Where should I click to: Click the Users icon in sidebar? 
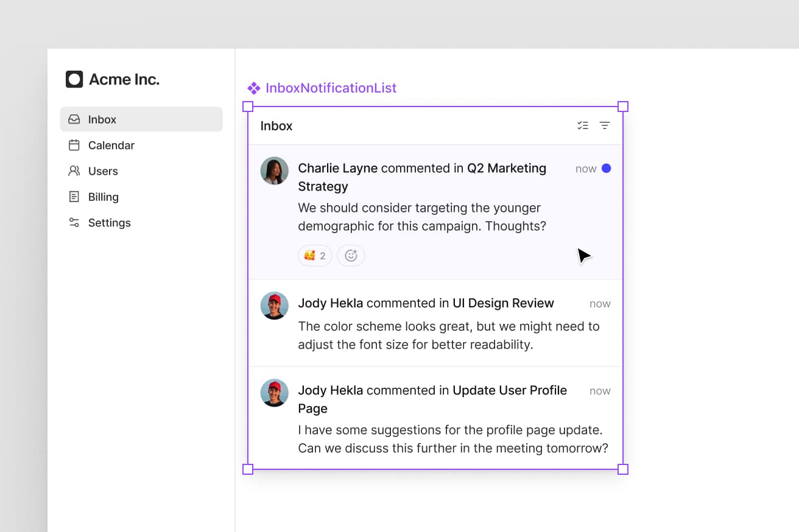tap(74, 171)
